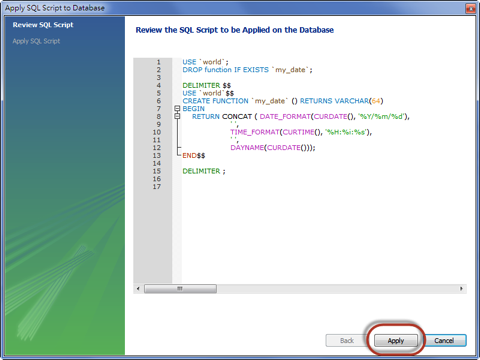Image resolution: width=480 pixels, height=360 pixels.
Task: Click the USE `world`$$ line
Action: coord(208,93)
